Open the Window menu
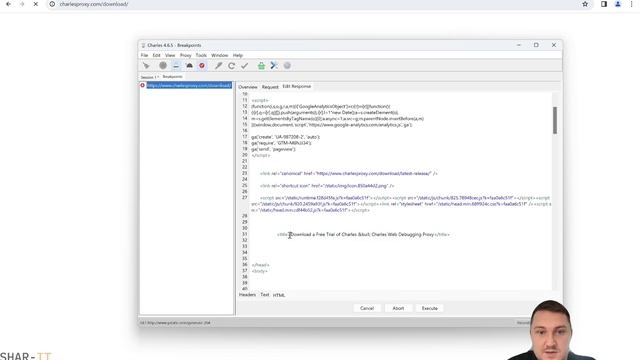 click(x=220, y=55)
